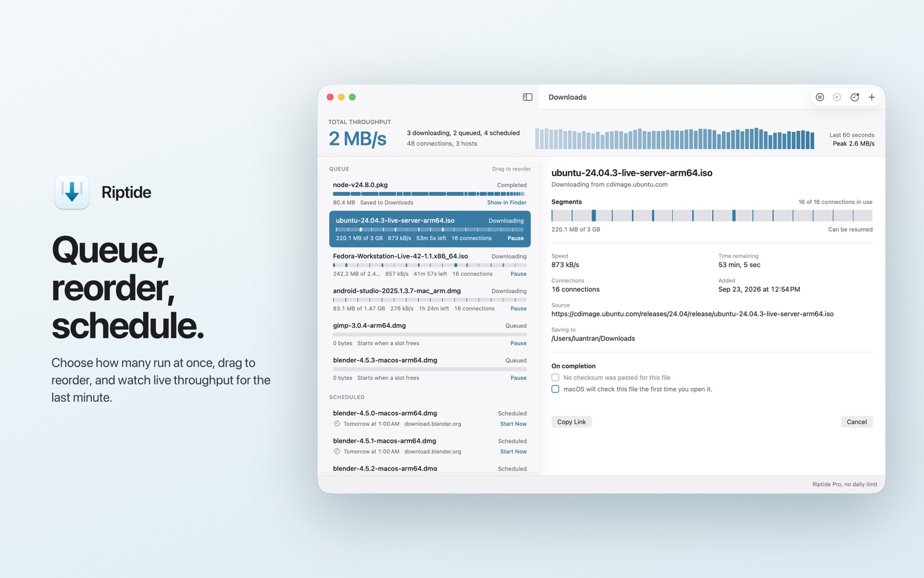The height and width of the screenshot is (578, 924).
Task: Select blender-4.5.0-macos-arm64.dmg scheduled row
Action: (x=430, y=418)
